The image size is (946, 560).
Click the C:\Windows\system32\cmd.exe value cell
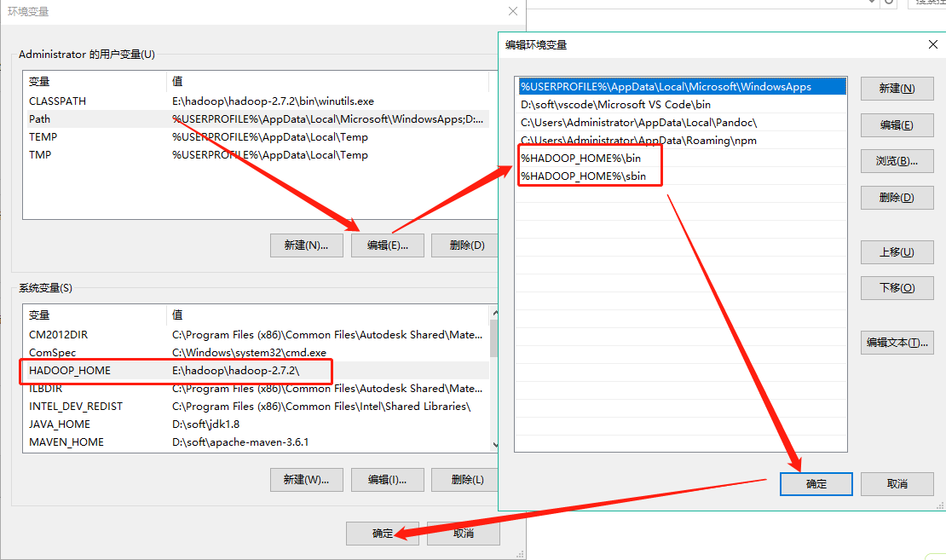[x=249, y=352]
